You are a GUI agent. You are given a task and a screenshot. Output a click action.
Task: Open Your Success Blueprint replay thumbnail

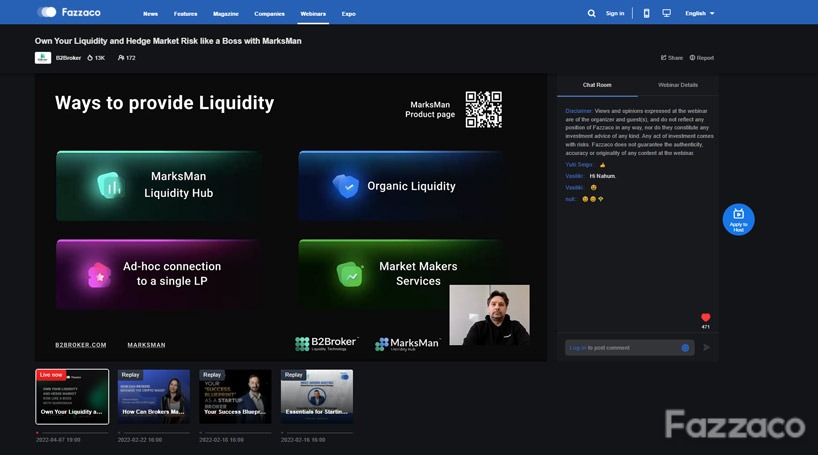tap(235, 397)
